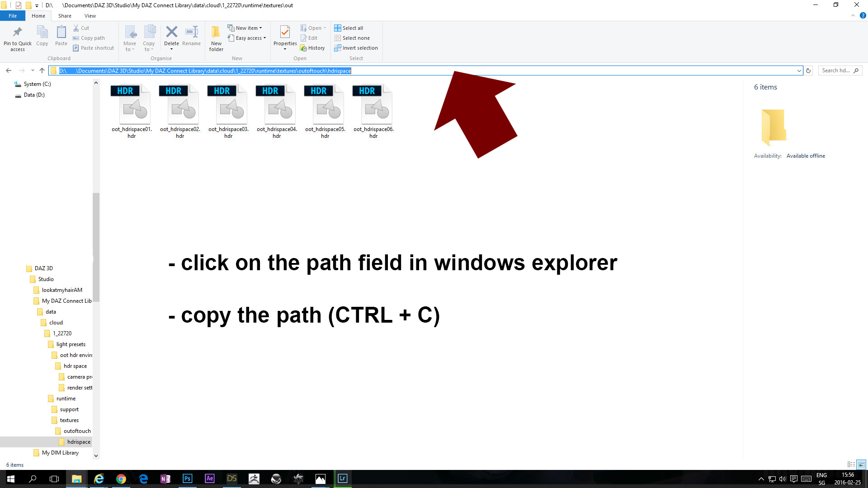Image resolution: width=868 pixels, height=488 pixels.
Task: Open address bar history dropdown arrow
Action: point(799,70)
